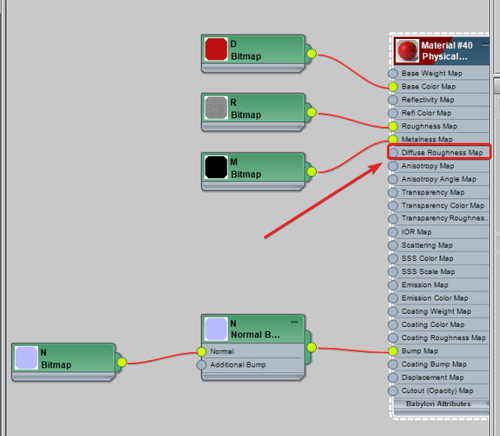Click the Coating Weight Map input socket
Image resolution: width=500 pixels, height=436 pixels.
[x=393, y=311]
